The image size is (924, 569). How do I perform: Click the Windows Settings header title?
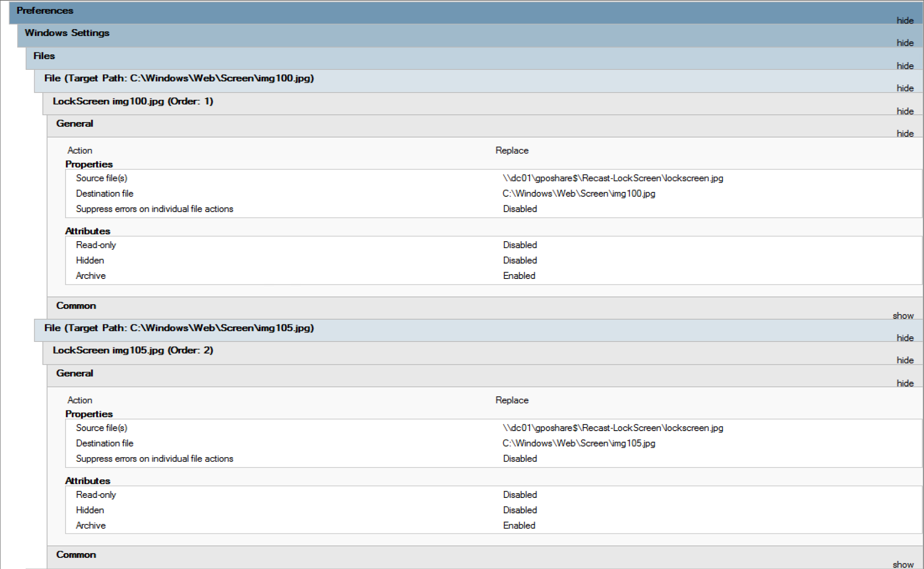click(x=67, y=33)
